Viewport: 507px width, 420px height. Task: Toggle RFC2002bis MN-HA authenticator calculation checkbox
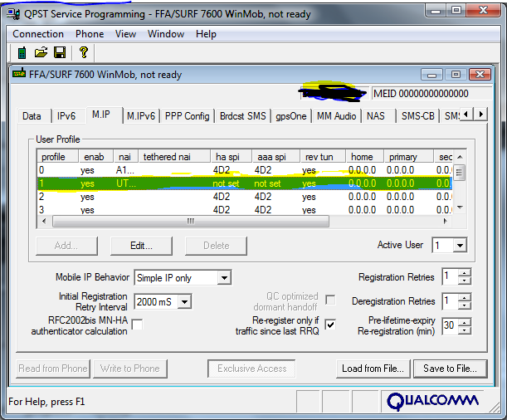(x=138, y=325)
